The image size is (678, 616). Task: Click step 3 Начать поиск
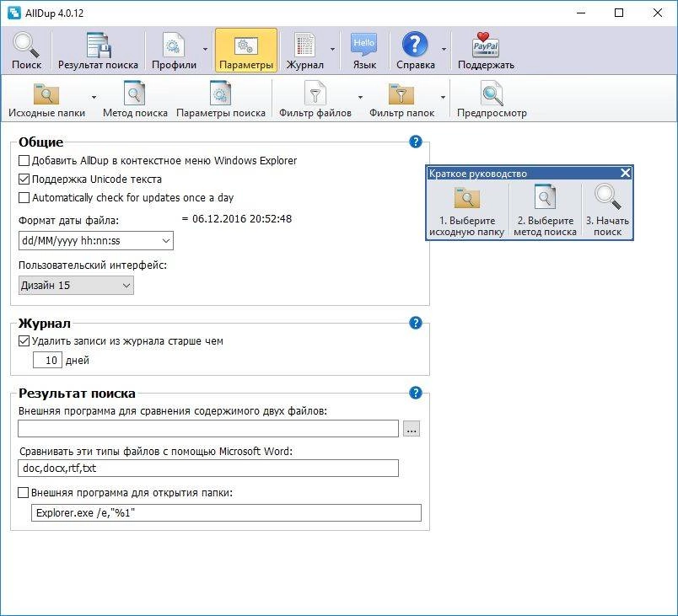pyautogui.click(x=607, y=211)
